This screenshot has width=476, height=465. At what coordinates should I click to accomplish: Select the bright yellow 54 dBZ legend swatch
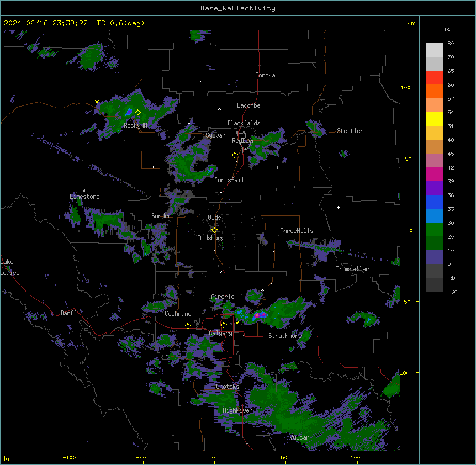pyautogui.click(x=434, y=119)
